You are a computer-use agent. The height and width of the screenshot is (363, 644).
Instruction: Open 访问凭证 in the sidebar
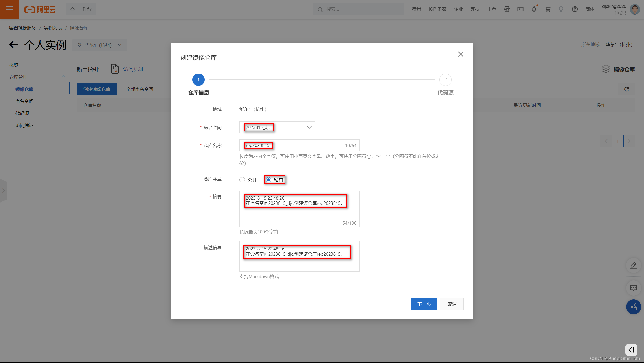click(x=24, y=126)
